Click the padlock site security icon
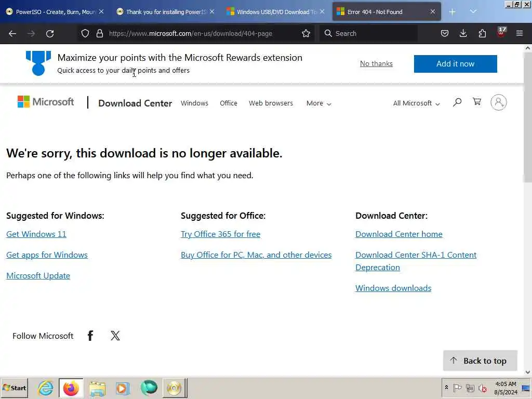 [x=99, y=33]
